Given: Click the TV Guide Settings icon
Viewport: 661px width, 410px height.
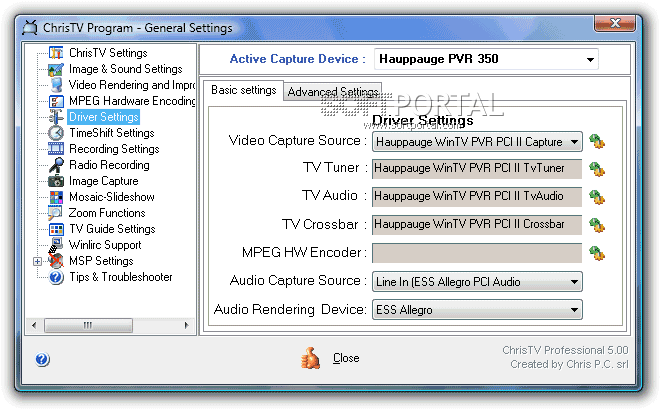Looking at the screenshot, I should (56, 229).
